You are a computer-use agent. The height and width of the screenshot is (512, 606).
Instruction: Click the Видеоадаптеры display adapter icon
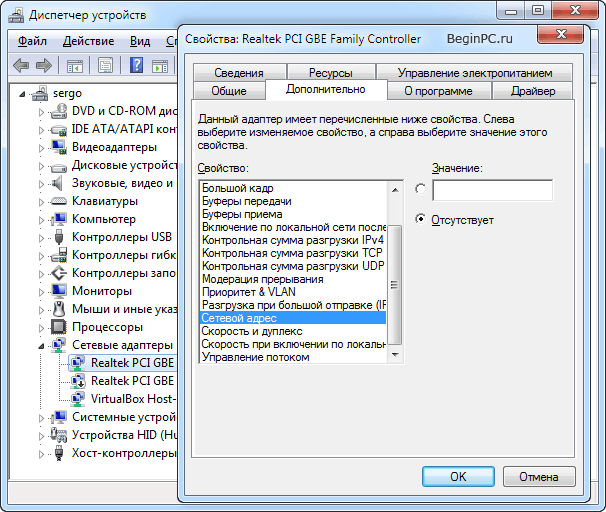coord(59,147)
